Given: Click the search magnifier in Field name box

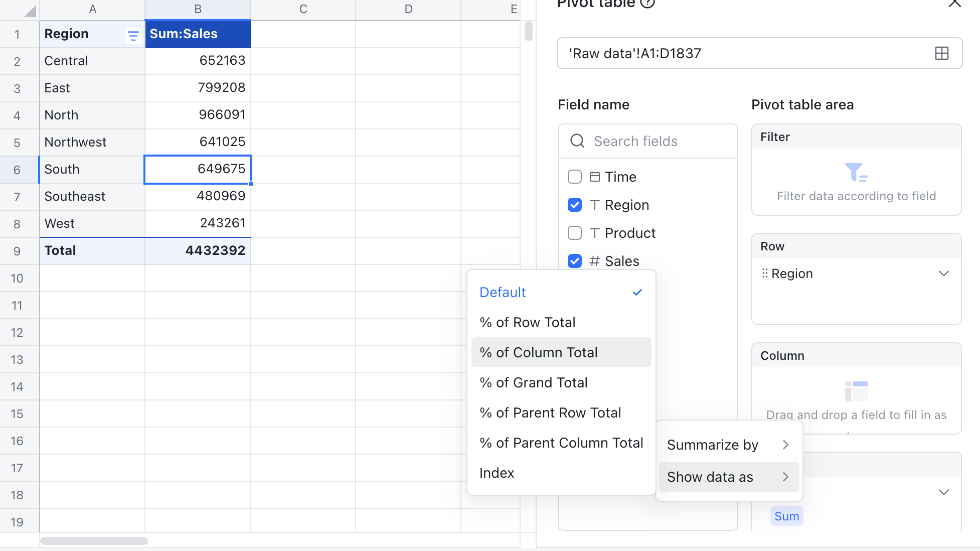Looking at the screenshot, I should pos(577,141).
